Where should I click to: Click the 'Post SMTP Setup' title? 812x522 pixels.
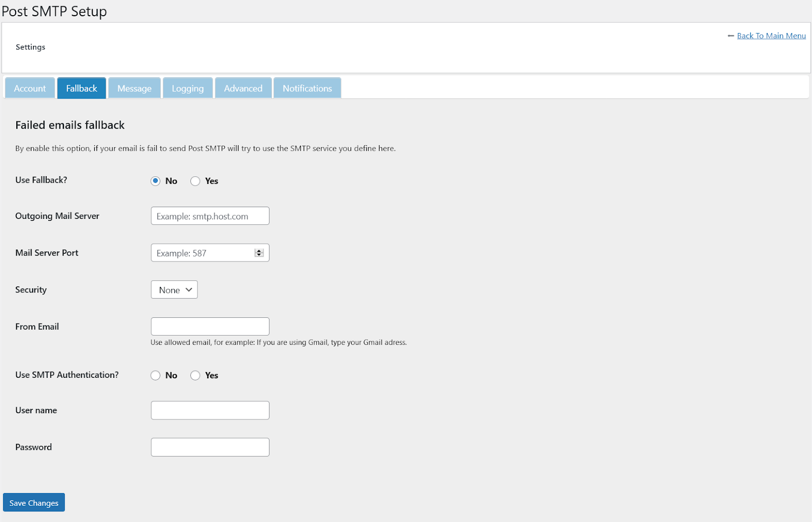pos(54,11)
